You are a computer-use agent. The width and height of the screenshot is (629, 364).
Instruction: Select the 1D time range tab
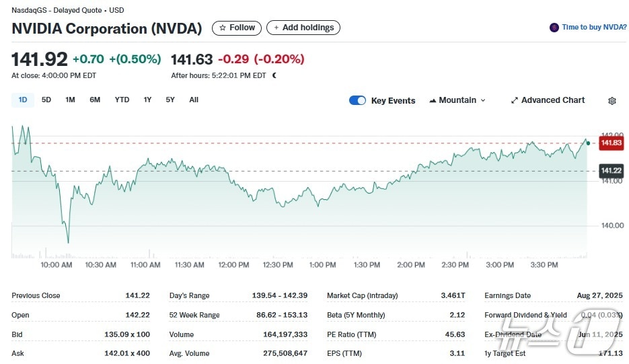(23, 100)
